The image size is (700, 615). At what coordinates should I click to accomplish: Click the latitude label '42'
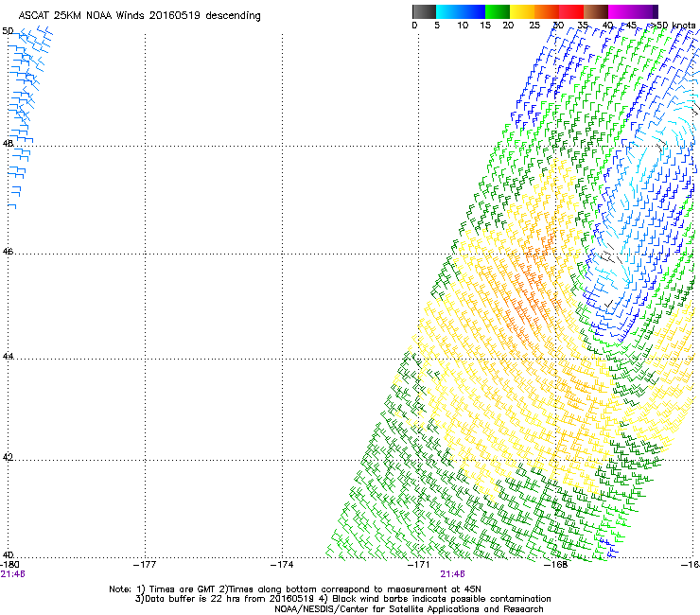8,457
